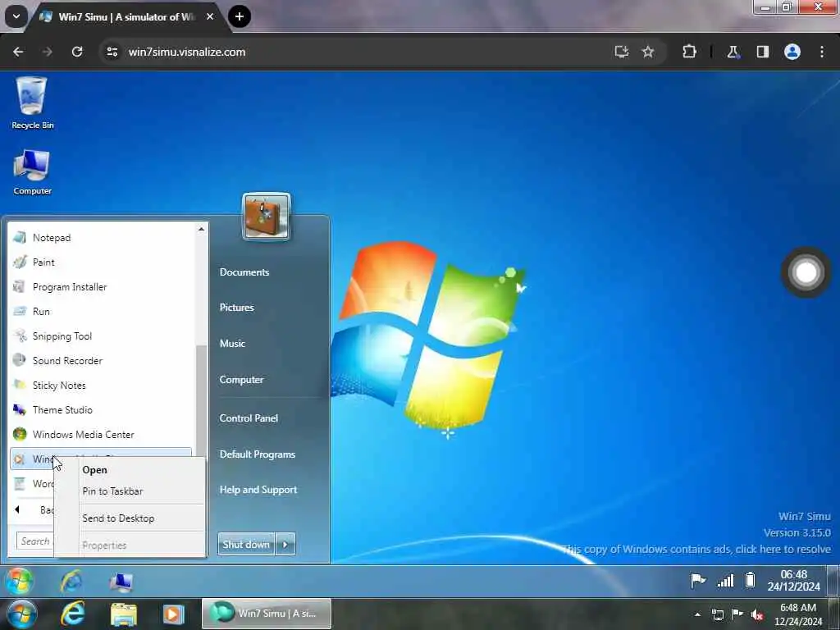Screen dimensions: 840x630
Task: Show hidden icons in host tray
Action: pos(697,614)
